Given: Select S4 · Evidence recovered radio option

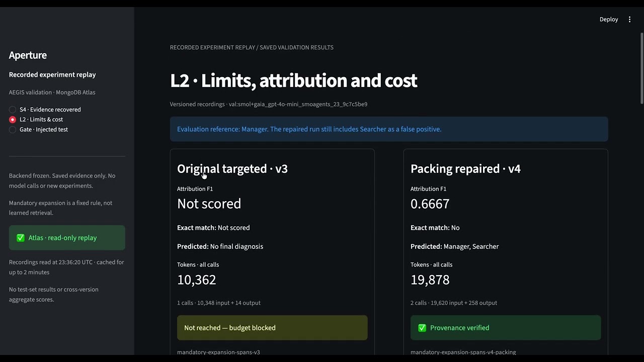Looking at the screenshot, I should tap(13, 110).
